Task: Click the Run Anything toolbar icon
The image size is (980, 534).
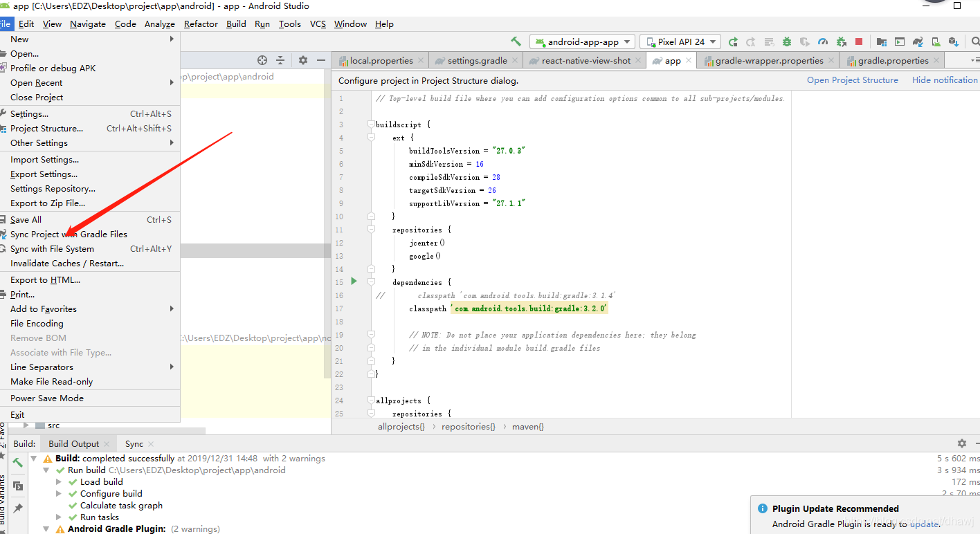Action: pos(899,42)
